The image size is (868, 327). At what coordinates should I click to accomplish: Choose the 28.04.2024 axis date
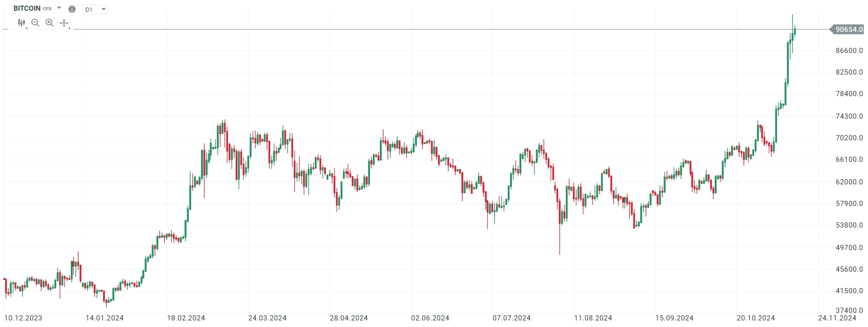click(x=349, y=318)
